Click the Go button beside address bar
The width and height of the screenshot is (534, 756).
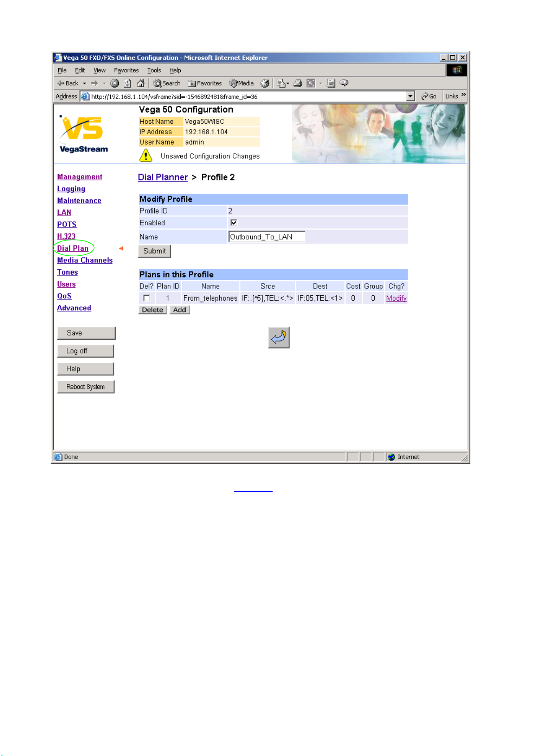tap(429, 96)
